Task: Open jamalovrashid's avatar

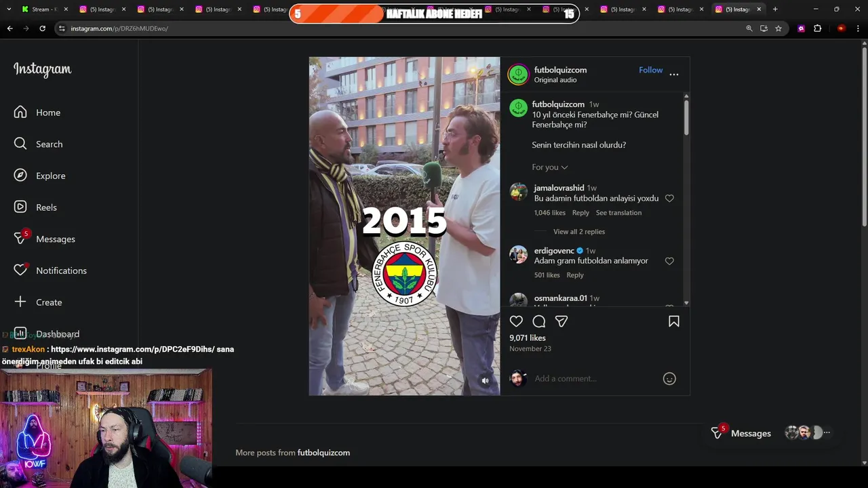Action: click(x=518, y=192)
